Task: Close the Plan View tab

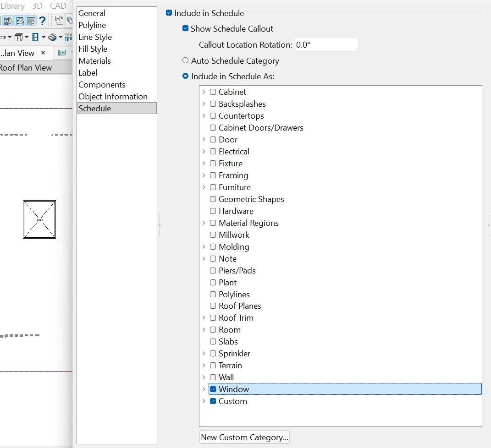Action: [43, 53]
